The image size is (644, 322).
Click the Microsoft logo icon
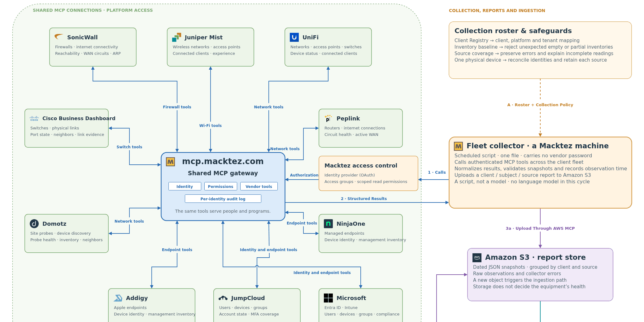[328, 298]
